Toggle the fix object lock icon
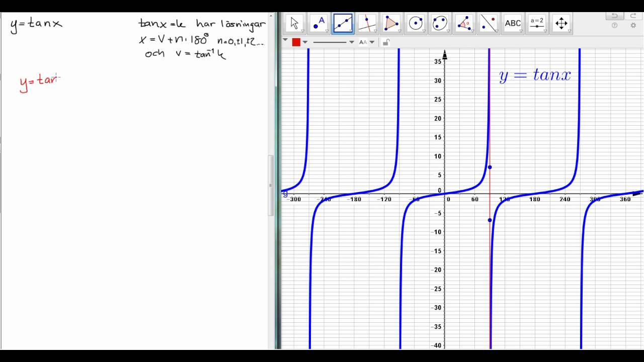The height and width of the screenshot is (362, 644). click(x=386, y=42)
